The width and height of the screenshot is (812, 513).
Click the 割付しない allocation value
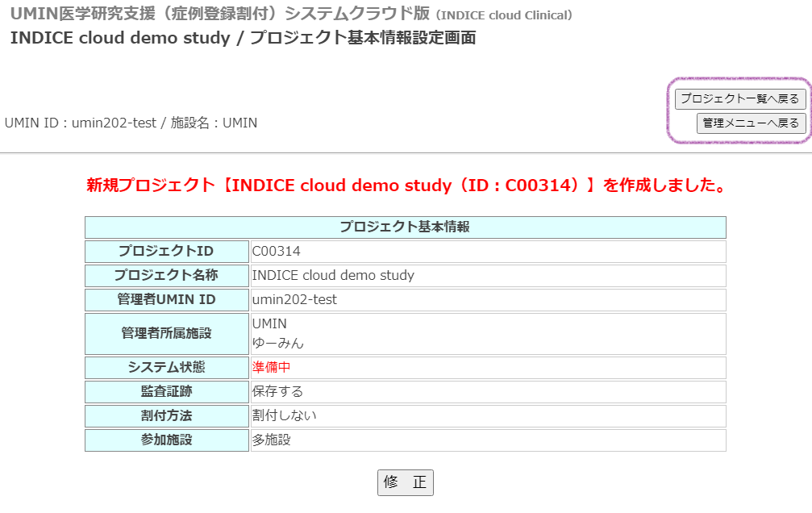(285, 415)
